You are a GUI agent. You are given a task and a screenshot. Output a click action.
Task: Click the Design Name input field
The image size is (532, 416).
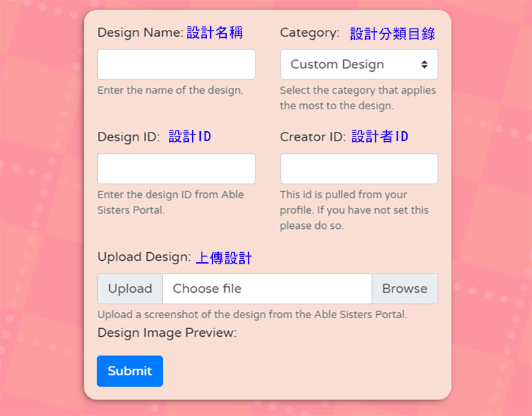point(176,65)
